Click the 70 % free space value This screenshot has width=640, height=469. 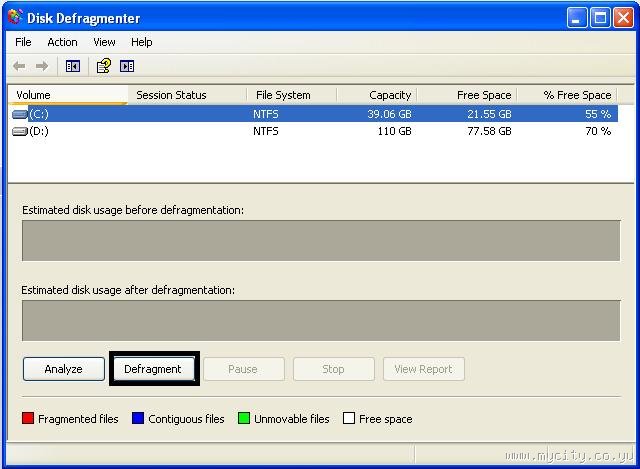[x=598, y=131]
